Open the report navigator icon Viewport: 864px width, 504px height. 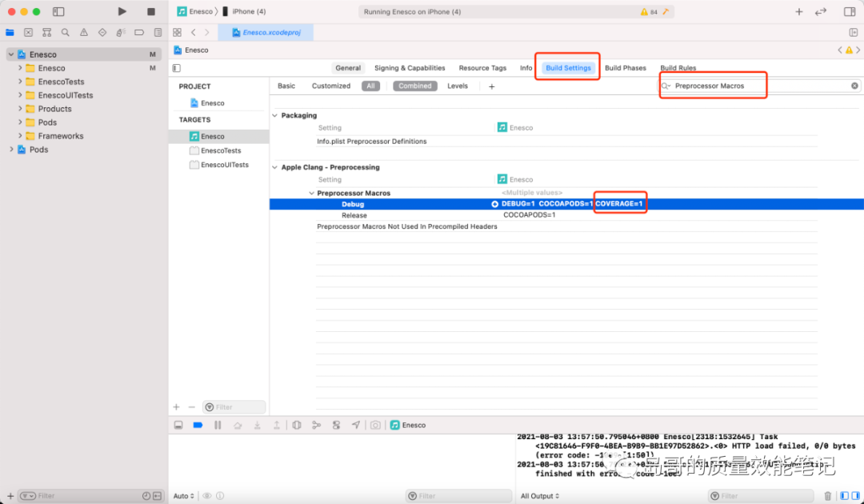point(158,33)
